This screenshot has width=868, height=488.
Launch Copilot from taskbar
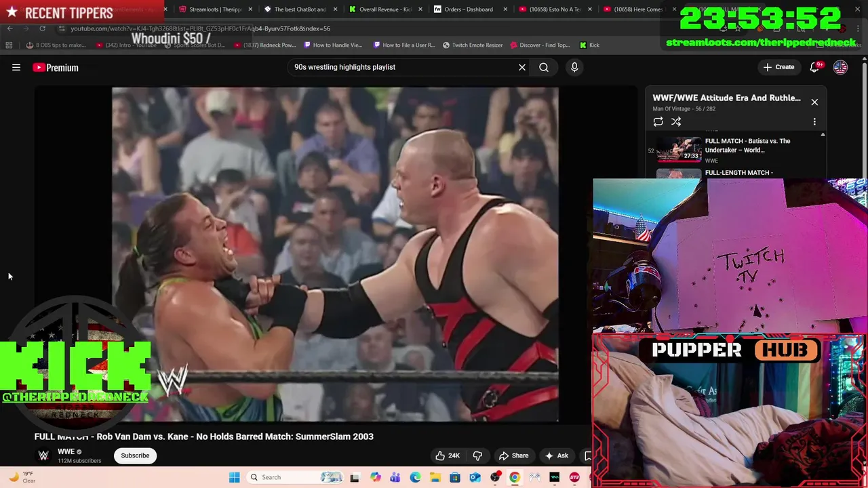tap(375, 477)
